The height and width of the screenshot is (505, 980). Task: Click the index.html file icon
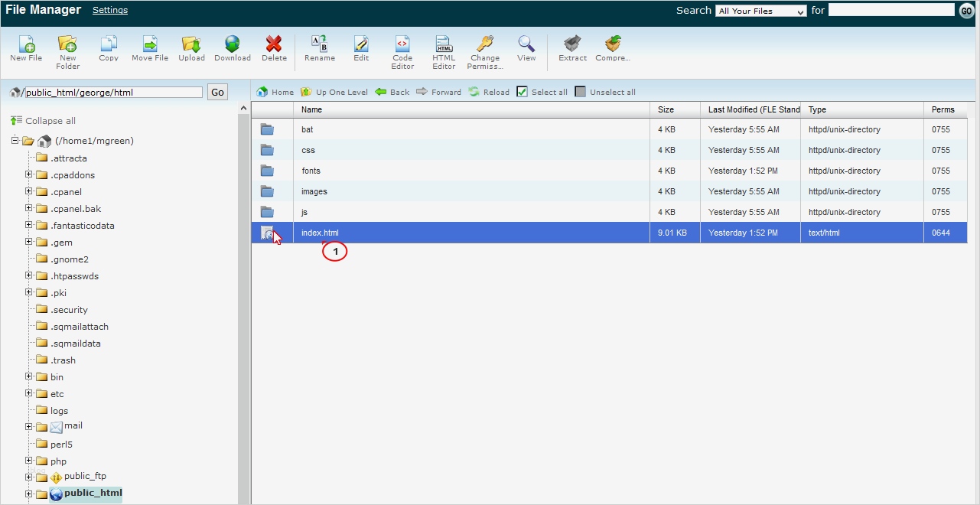[x=267, y=233]
